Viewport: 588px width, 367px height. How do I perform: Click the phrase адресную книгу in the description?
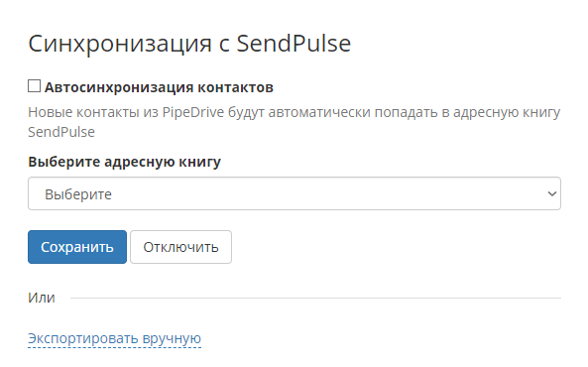pyautogui.click(x=507, y=112)
